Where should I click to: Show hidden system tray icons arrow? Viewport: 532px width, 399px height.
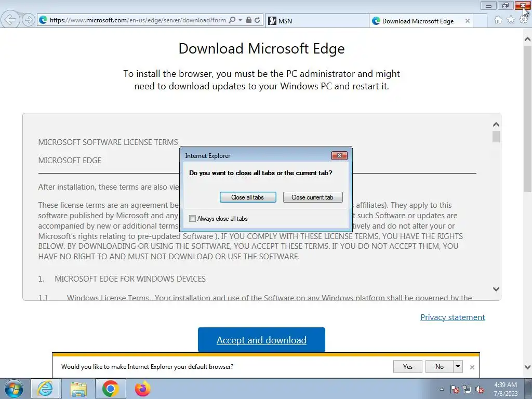pos(442,389)
